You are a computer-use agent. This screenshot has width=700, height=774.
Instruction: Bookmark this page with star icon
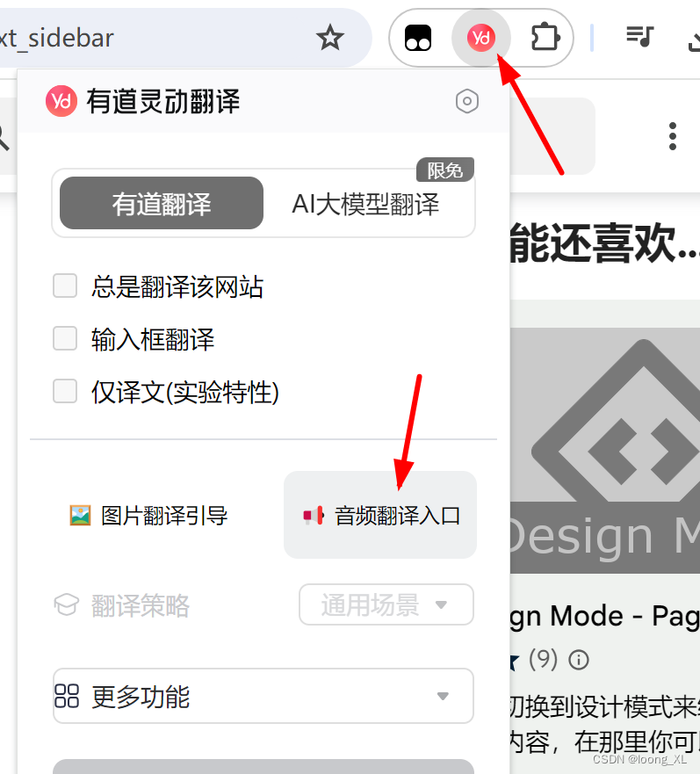pyautogui.click(x=329, y=38)
